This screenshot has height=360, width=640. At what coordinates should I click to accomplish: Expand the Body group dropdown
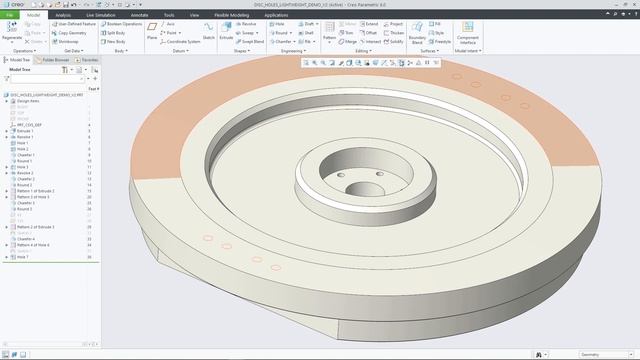click(x=121, y=51)
